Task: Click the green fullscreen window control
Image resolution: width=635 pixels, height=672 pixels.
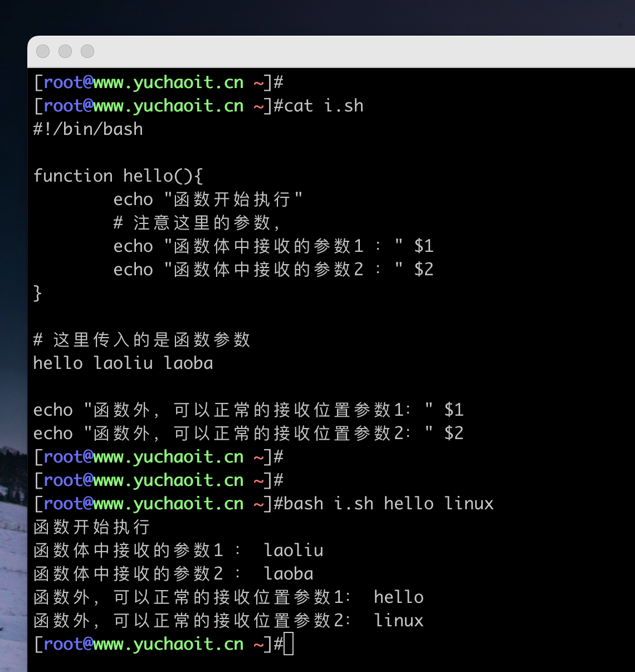Action: pyautogui.click(x=87, y=51)
